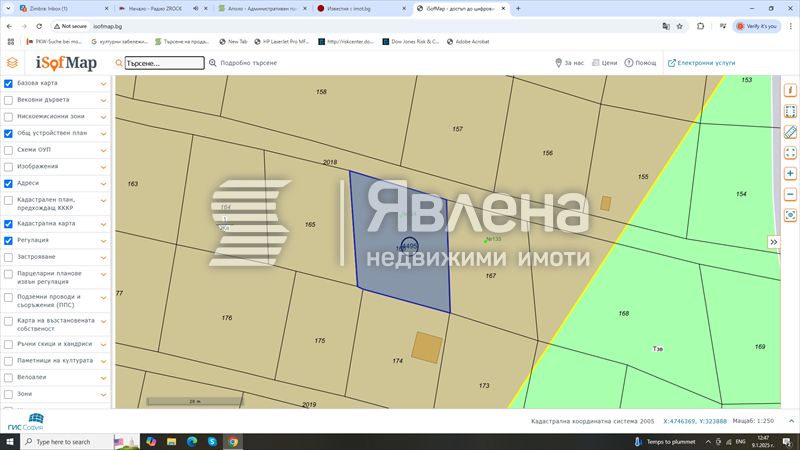Mute the Радио ZROCK tab audio icon

click(196, 9)
